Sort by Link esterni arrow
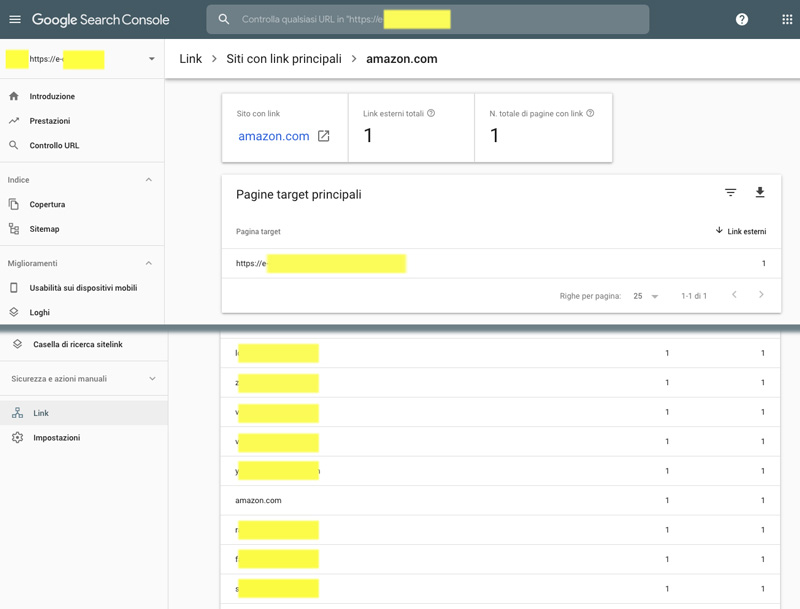Viewport: 800px width, 609px height. (x=719, y=231)
